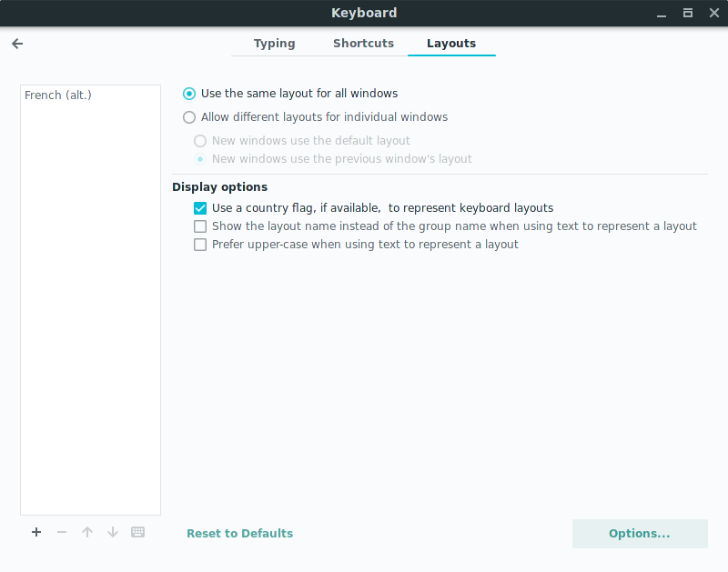
Task: Click the back arrow icon
Action: 17,44
